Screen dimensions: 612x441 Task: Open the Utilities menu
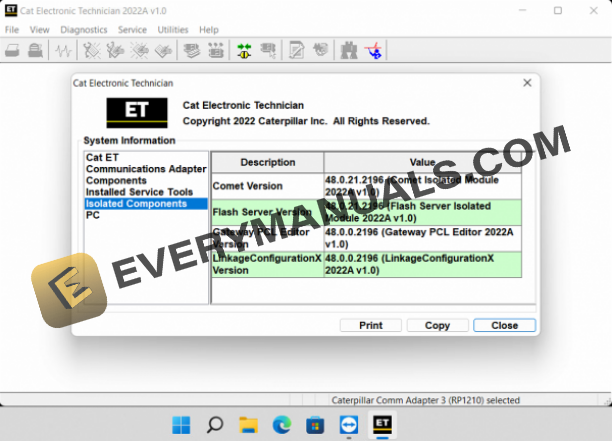click(173, 30)
